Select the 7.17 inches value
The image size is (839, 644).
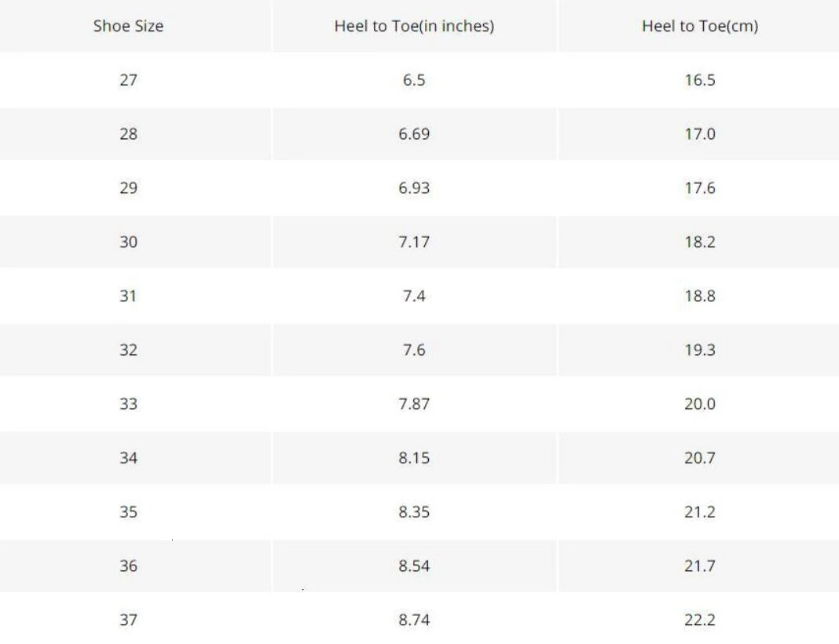pos(414,242)
